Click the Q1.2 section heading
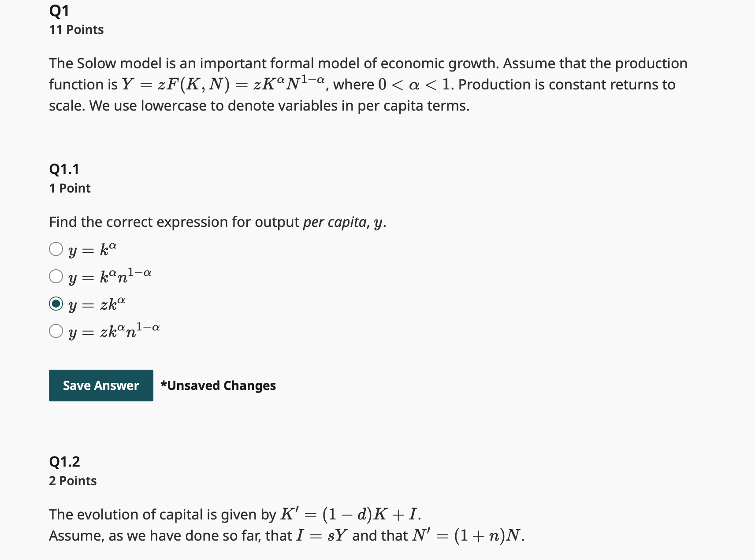The width and height of the screenshot is (755, 560). [x=65, y=462]
